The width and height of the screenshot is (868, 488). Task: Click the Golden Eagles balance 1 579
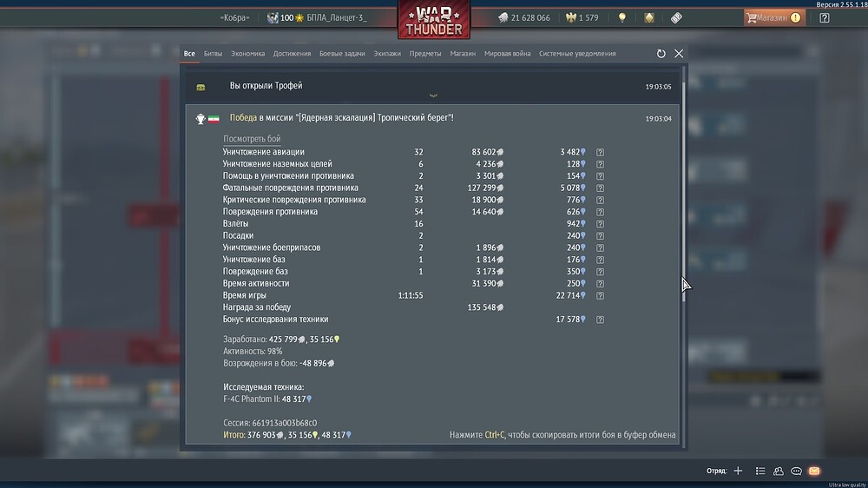[x=582, y=17]
